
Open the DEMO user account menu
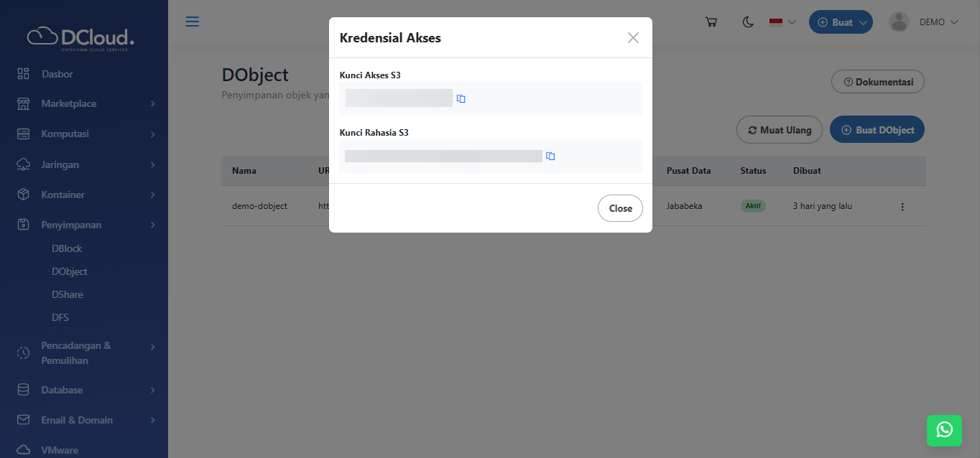click(924, 22)
